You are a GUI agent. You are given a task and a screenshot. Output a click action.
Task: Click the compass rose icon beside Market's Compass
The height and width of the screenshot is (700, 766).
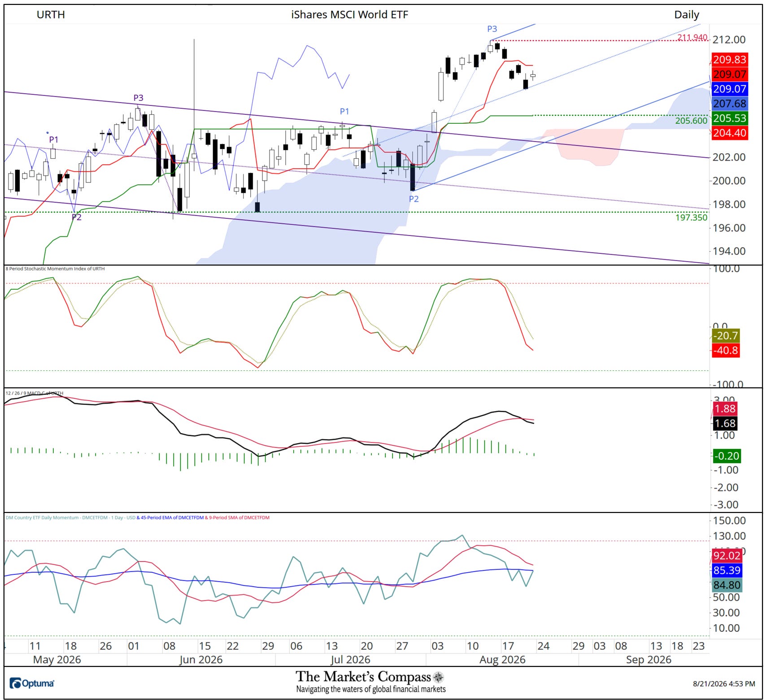(439, 677)
